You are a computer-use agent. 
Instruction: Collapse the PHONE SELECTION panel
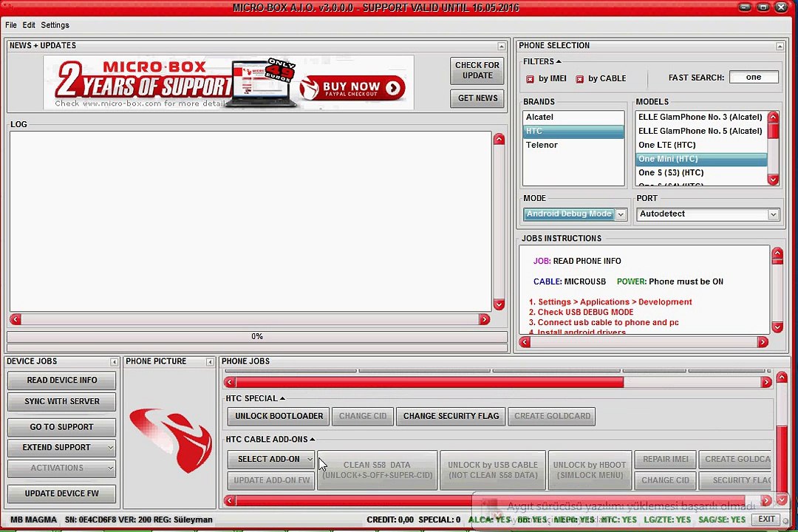point(780,47)
